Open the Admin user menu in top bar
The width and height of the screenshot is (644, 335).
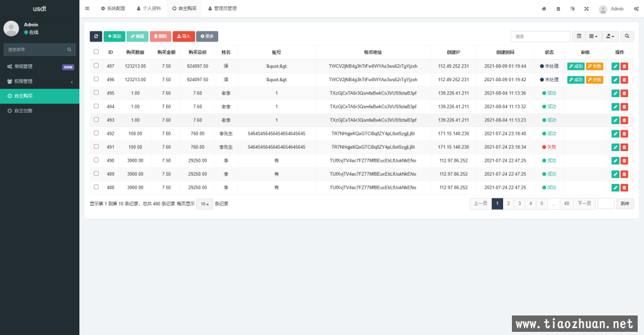(611, 9)
